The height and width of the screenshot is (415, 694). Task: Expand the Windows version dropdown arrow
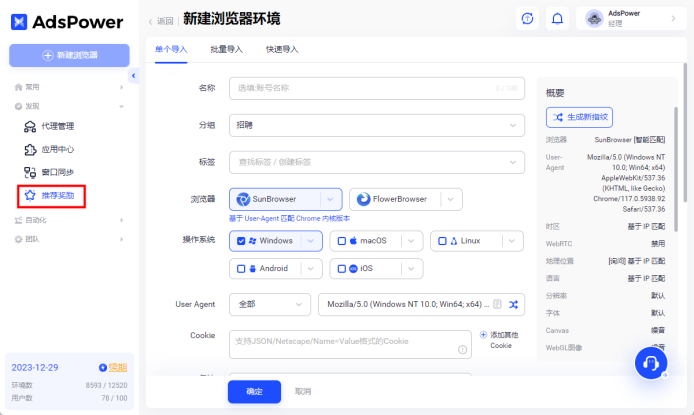[x=311, y=241]
